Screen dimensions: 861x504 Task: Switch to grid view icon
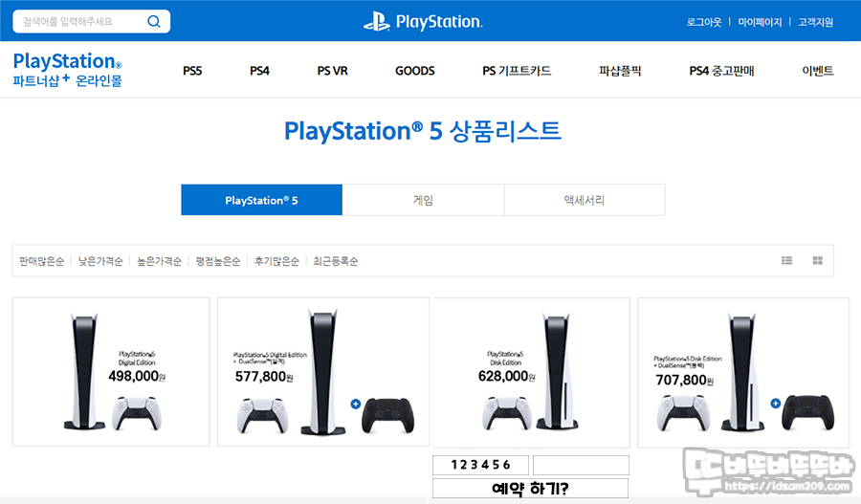point(818,260)
